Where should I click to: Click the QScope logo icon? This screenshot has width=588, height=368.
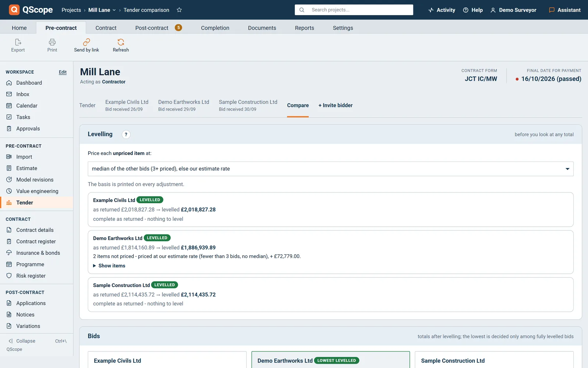(14, 10)
